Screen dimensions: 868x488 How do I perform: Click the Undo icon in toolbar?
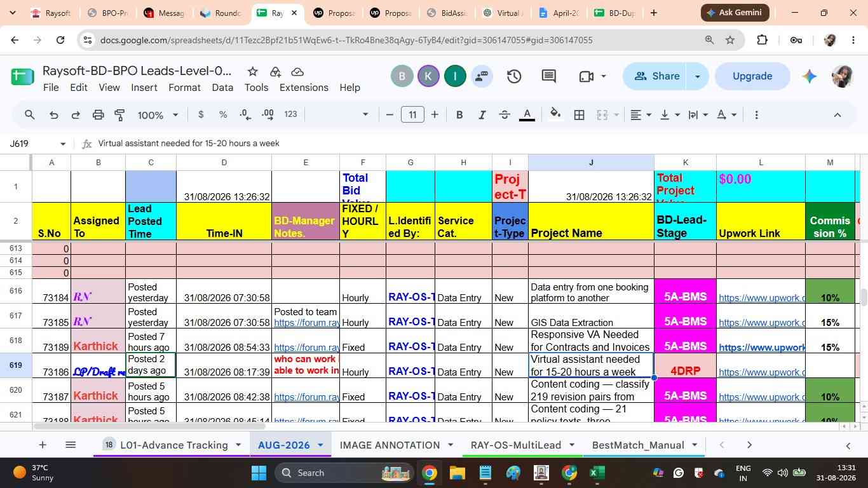point(53,115)
